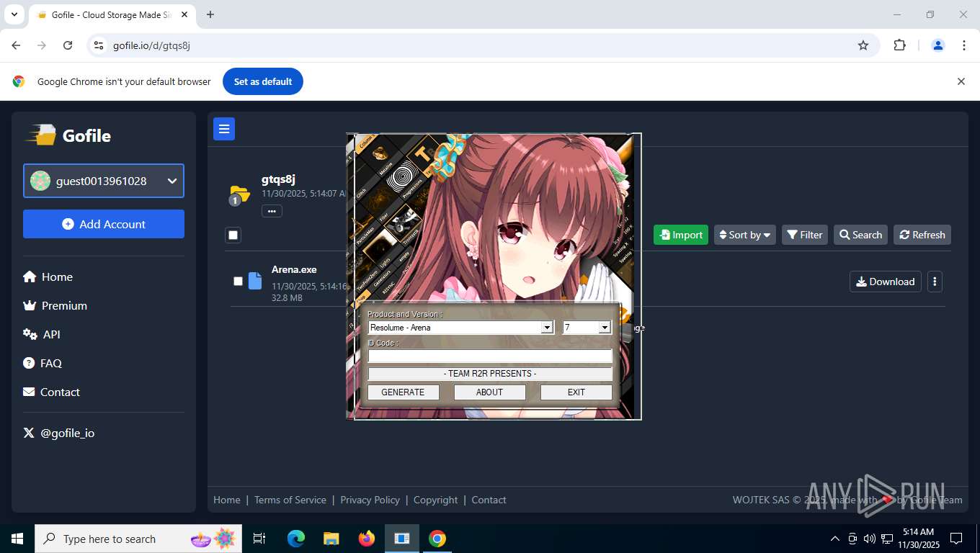Image resolution: width=980 pixels, height=553 pixels.
Task: Click the Add Account button
Action: point(104,224)
